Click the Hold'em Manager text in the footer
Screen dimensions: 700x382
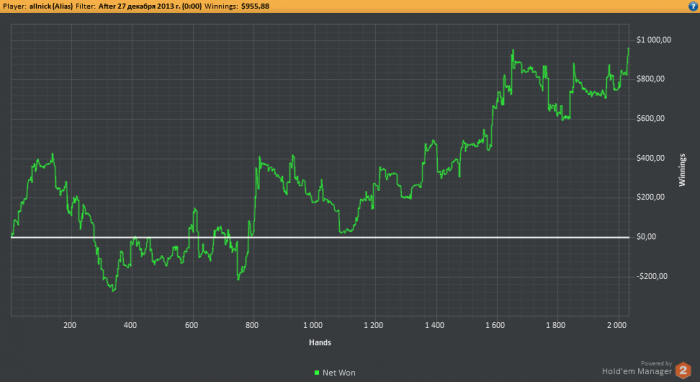point(637,371)
